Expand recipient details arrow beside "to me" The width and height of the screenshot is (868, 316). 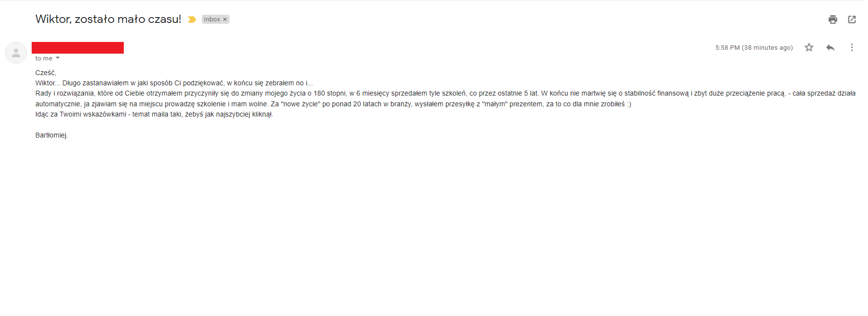(x=58, y=58)
